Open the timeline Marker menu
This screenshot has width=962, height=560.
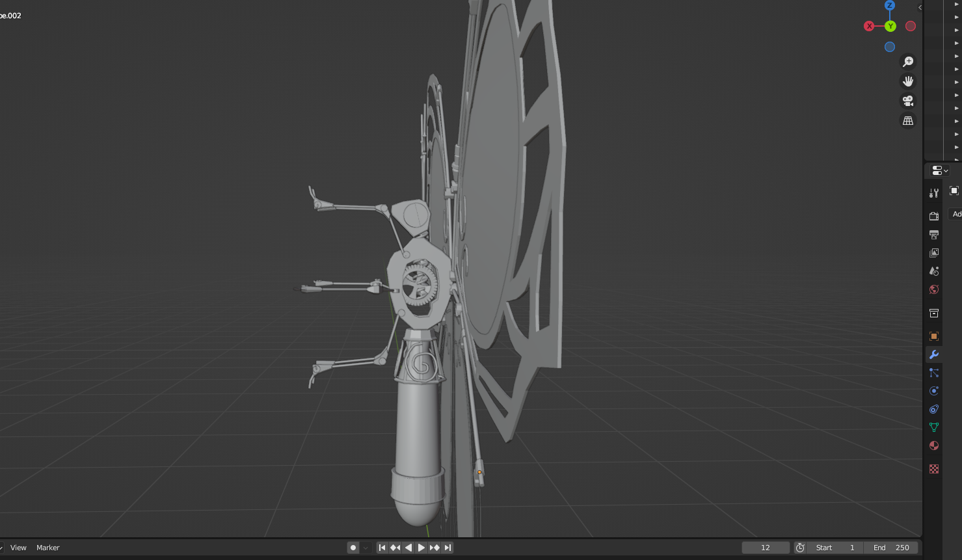coord(48,548)
